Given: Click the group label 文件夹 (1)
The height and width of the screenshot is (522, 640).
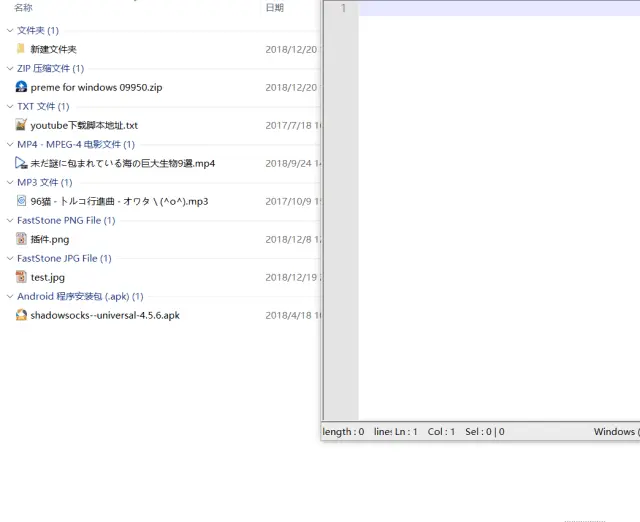Looking at the screenshot, I should tap(38, 31).
